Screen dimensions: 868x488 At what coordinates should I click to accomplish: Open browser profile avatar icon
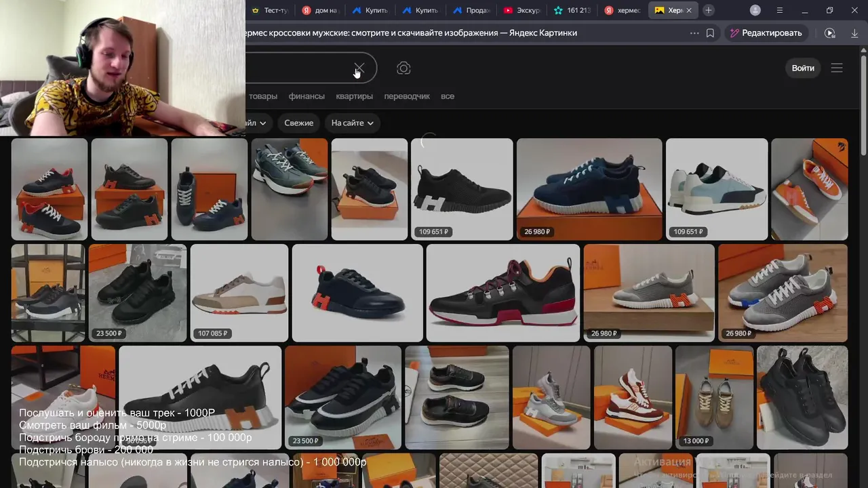755,10
